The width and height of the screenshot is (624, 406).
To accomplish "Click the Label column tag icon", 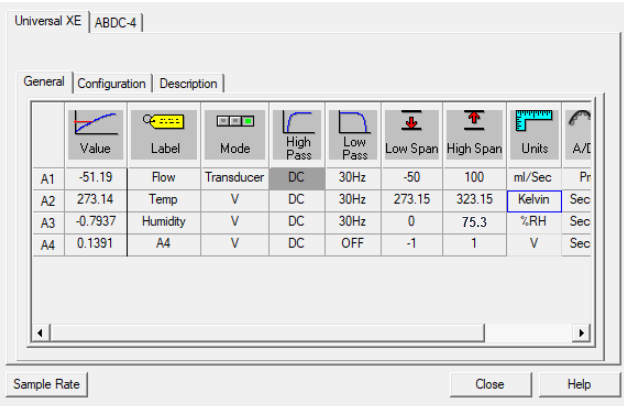I will (165, 122).
